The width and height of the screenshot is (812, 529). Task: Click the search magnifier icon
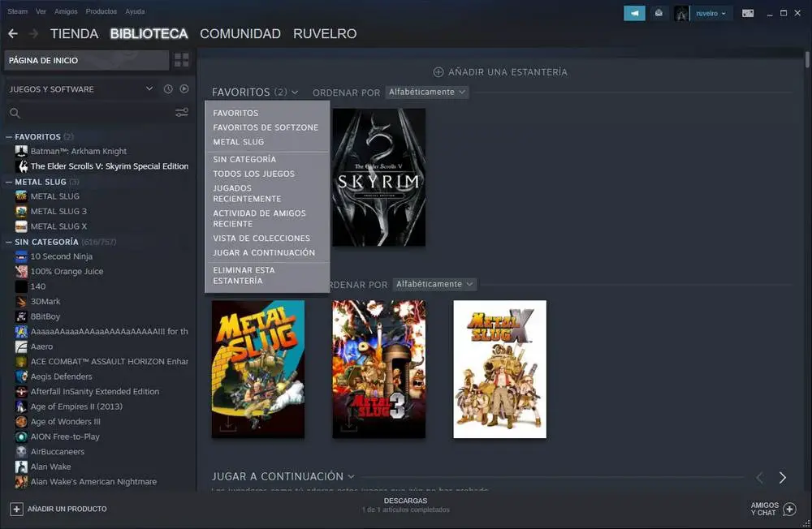point(15,113)
